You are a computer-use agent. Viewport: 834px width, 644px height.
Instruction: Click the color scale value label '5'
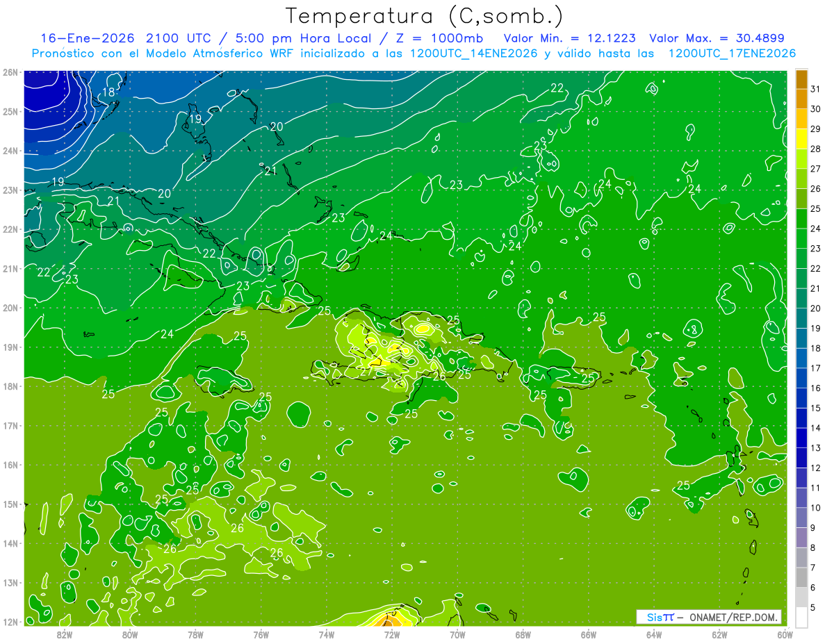coord(814,607)
